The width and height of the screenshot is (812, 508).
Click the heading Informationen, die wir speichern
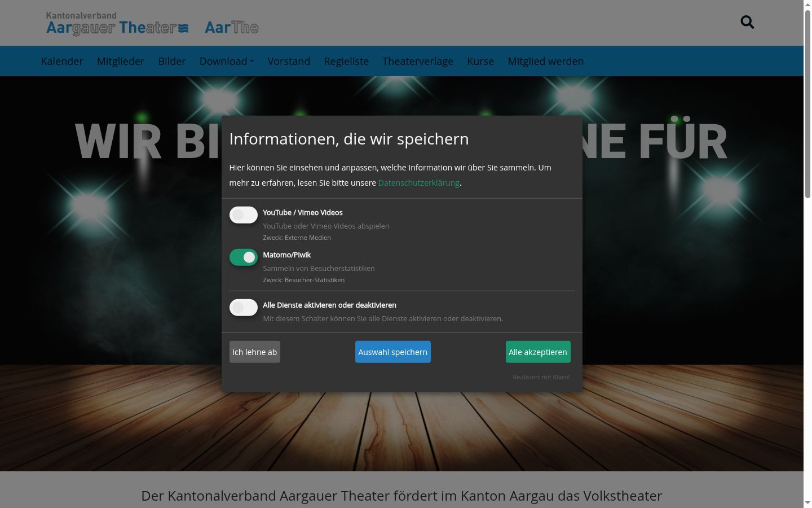pos(349,139)
